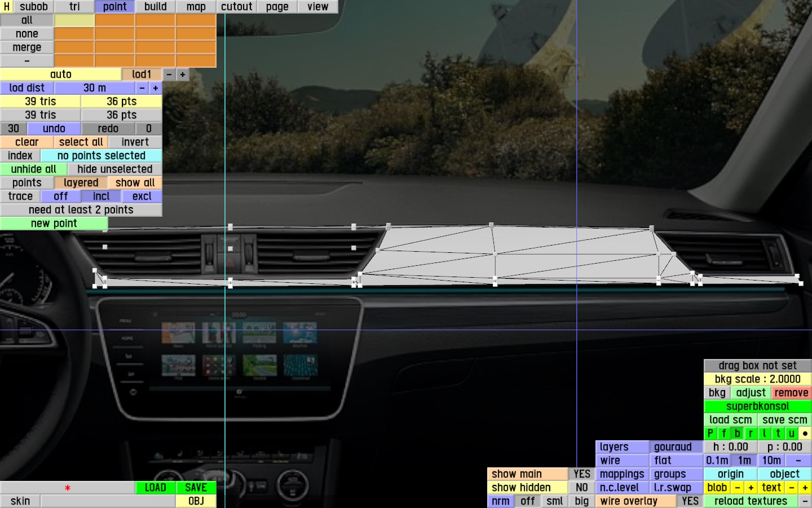
Task: Click the black dot view button
Action: (x=805, y=433)
